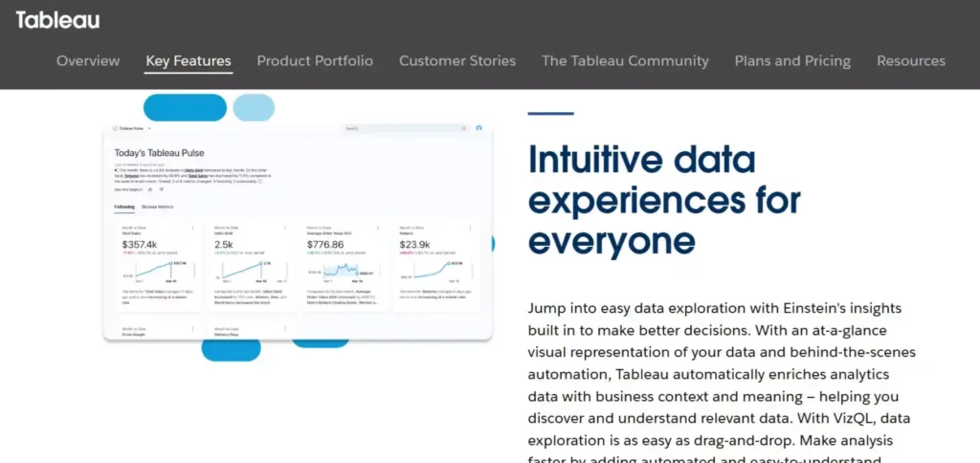Click the 2.5k Units Sold value
Viewport: 980px width, 463px height.
[224, 244]
